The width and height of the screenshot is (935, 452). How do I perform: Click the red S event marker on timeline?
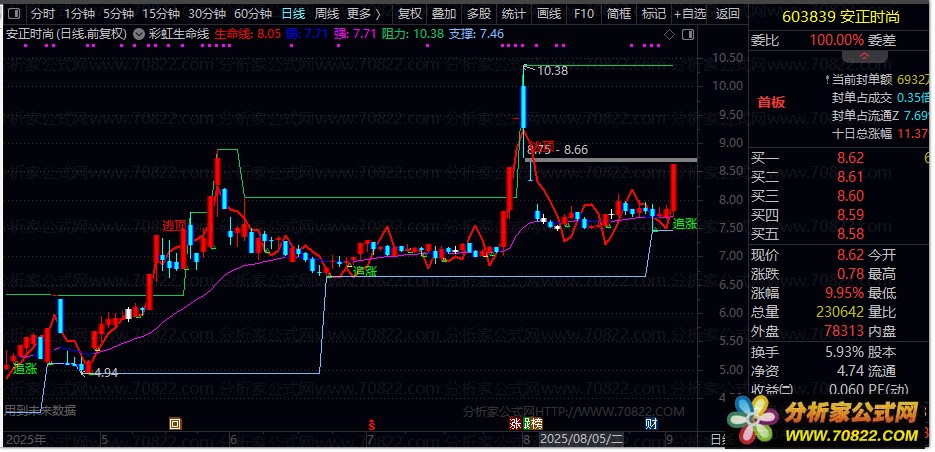372,425
